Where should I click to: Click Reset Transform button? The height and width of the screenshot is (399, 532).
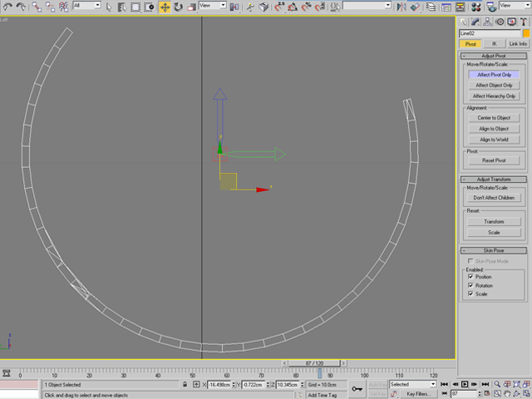pos(494,222)
